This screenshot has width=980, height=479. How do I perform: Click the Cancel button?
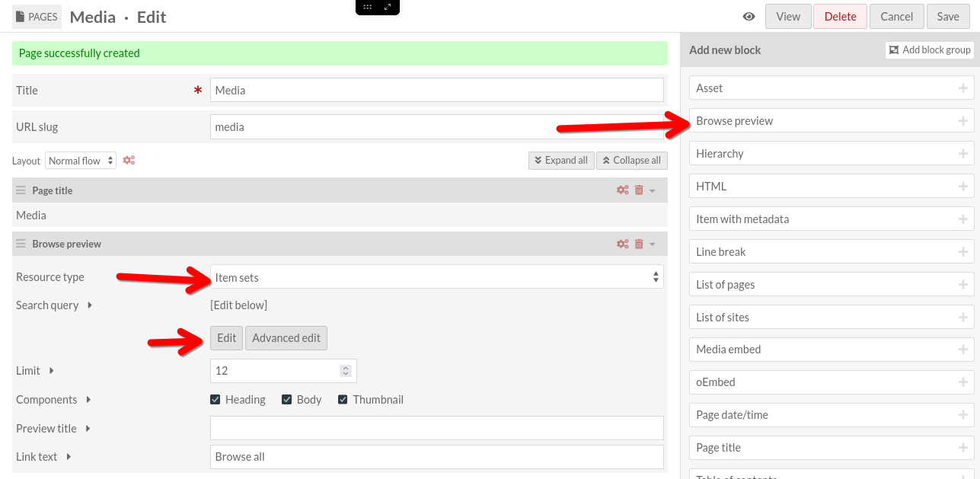(896, 17)
